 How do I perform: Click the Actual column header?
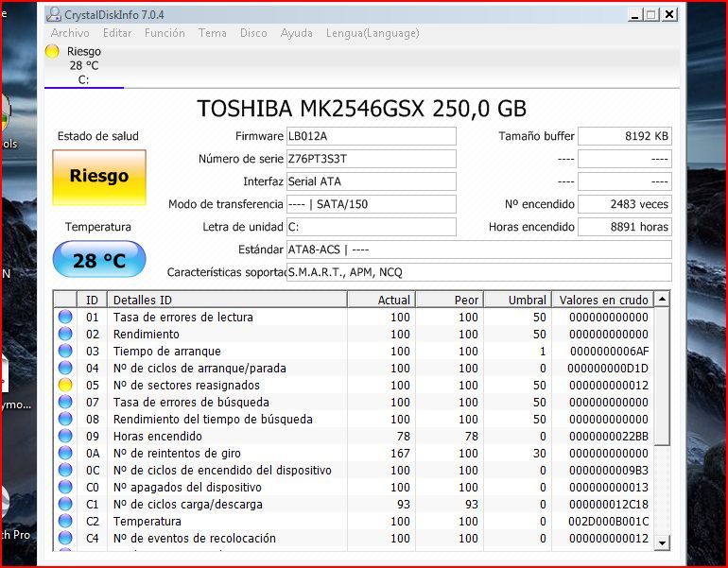[x=381, y=300]
